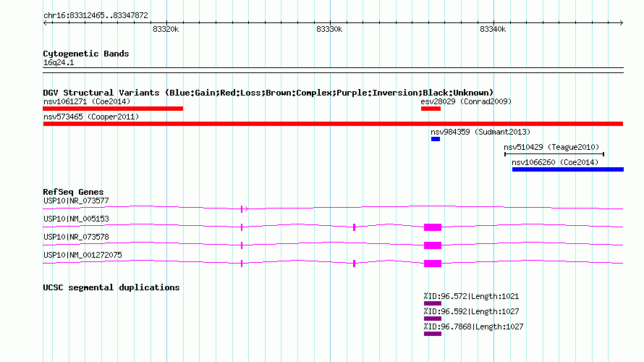Click the nsv984359 (Sudmant2013) variant label
This screenshot has height=362, width=644.
click(x=480, y=132)
